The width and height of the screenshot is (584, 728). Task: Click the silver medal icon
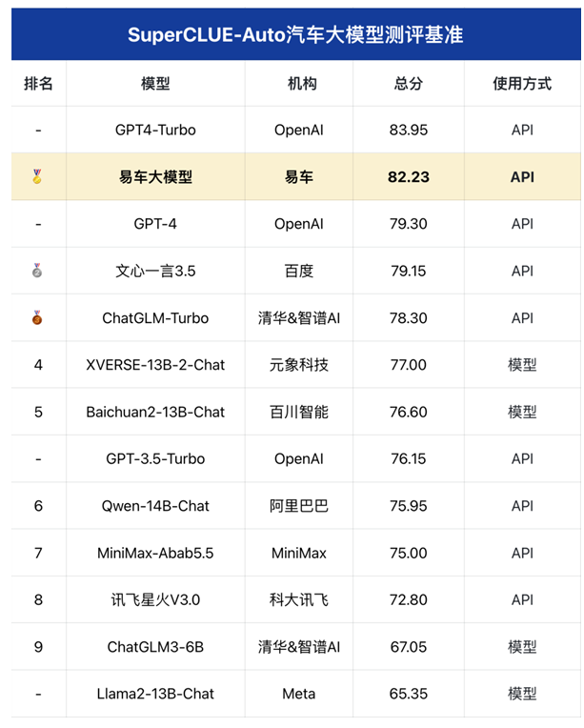(x=37, y=271)
